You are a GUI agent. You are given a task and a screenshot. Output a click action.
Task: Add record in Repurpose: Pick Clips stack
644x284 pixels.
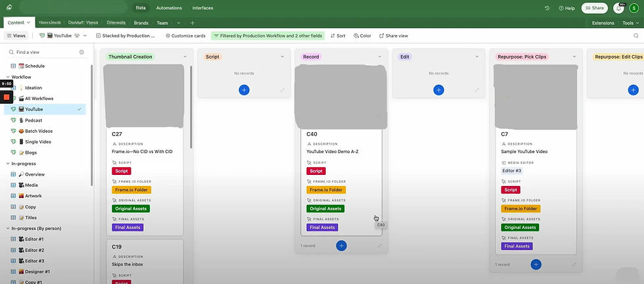pos(536,264)
